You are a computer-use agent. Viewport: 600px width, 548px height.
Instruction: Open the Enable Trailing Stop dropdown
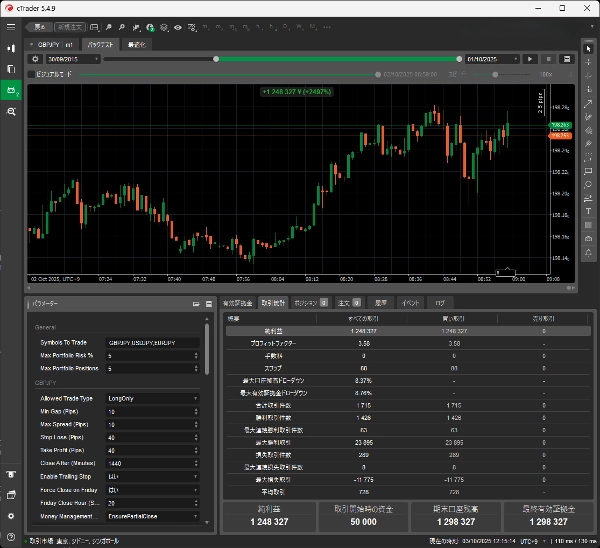152,476
